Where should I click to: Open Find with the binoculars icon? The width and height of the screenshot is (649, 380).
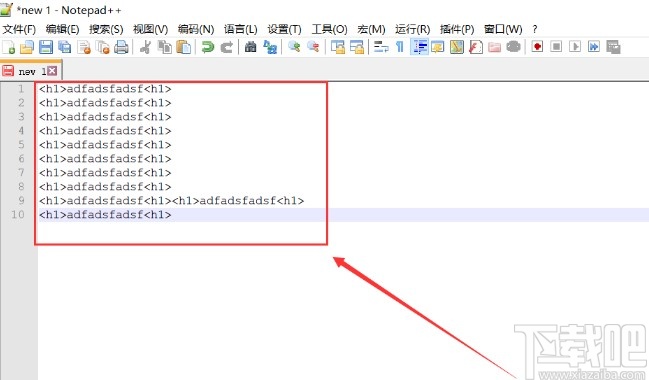pyautogui.click(x=250, y=47)
